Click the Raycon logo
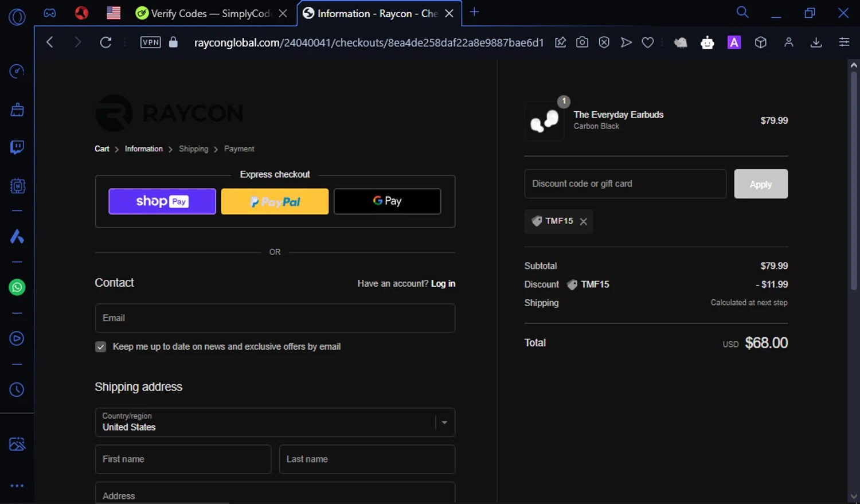 tap(169, 113)
